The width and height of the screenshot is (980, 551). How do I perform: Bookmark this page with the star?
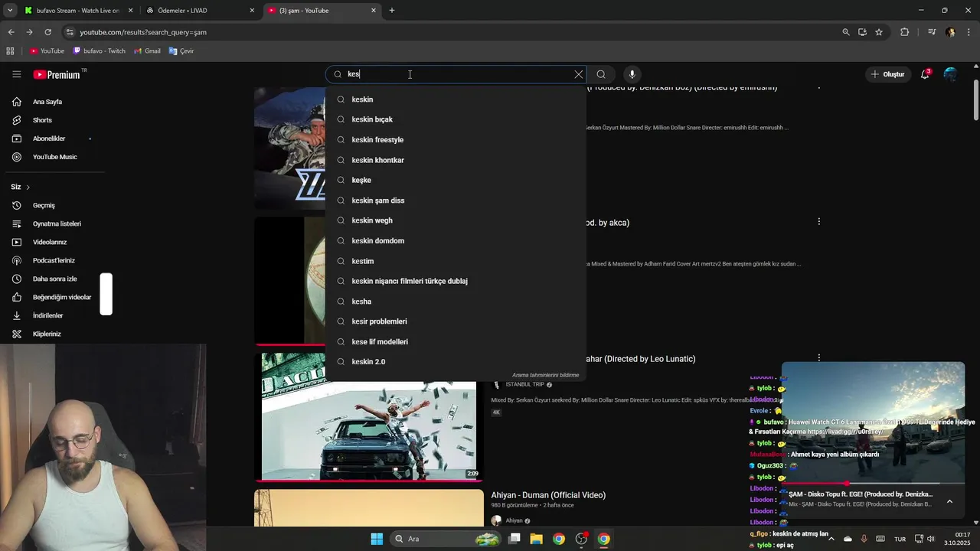point(879,32)
